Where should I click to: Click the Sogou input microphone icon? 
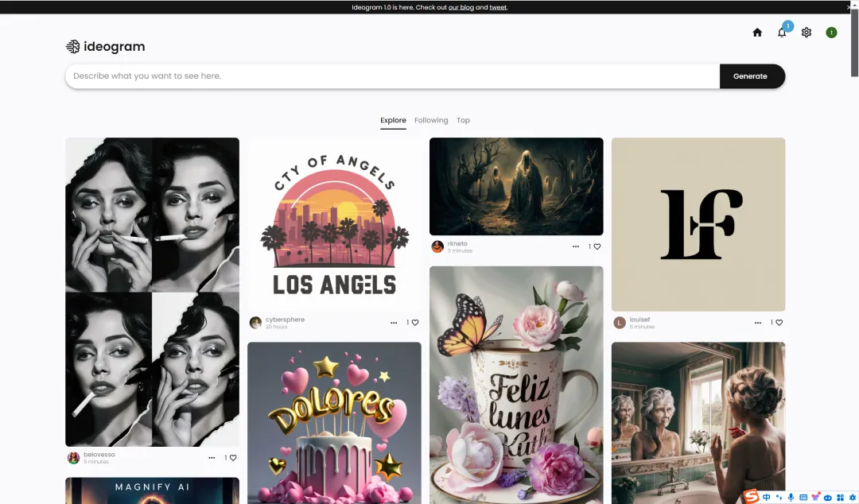(791, 498)
